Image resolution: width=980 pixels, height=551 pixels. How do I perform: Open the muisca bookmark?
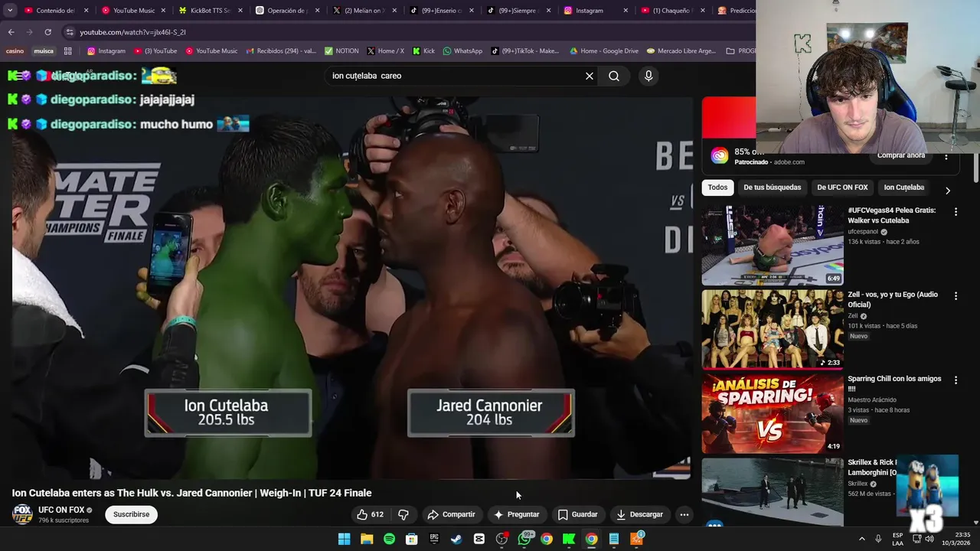tap(44, 51)
